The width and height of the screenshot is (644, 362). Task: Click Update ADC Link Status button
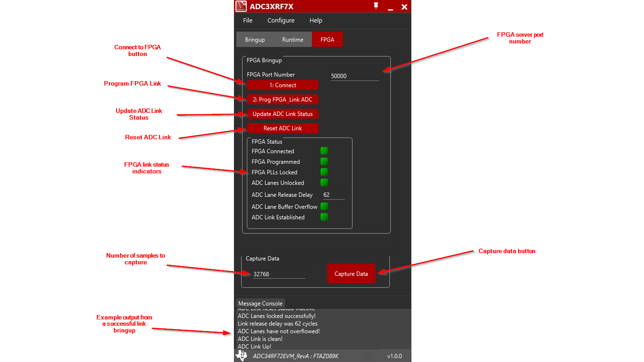click(282, 114)
